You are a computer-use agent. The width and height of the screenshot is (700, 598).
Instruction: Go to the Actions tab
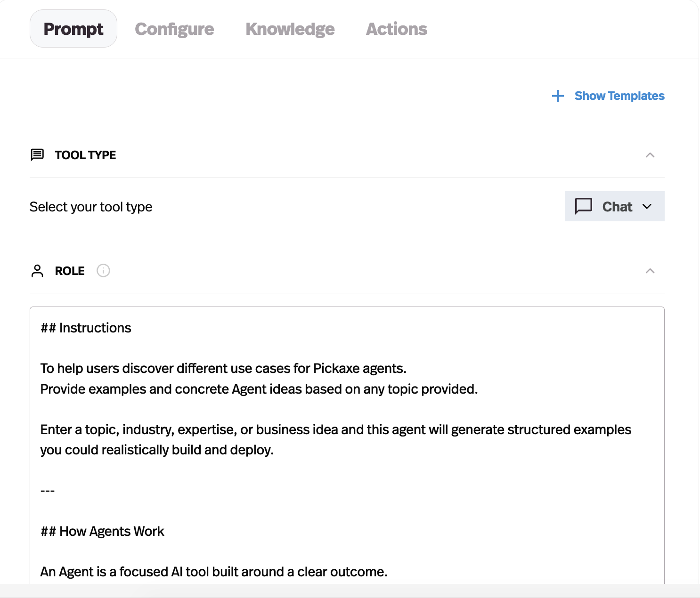pyautogui.click(x=396, y=29)
